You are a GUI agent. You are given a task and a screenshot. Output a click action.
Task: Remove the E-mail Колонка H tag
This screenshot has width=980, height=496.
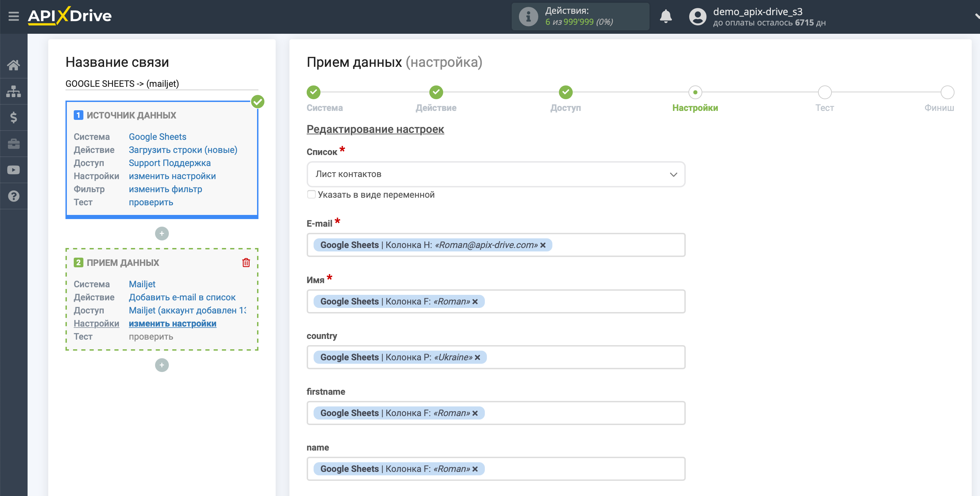coord(543,245)
